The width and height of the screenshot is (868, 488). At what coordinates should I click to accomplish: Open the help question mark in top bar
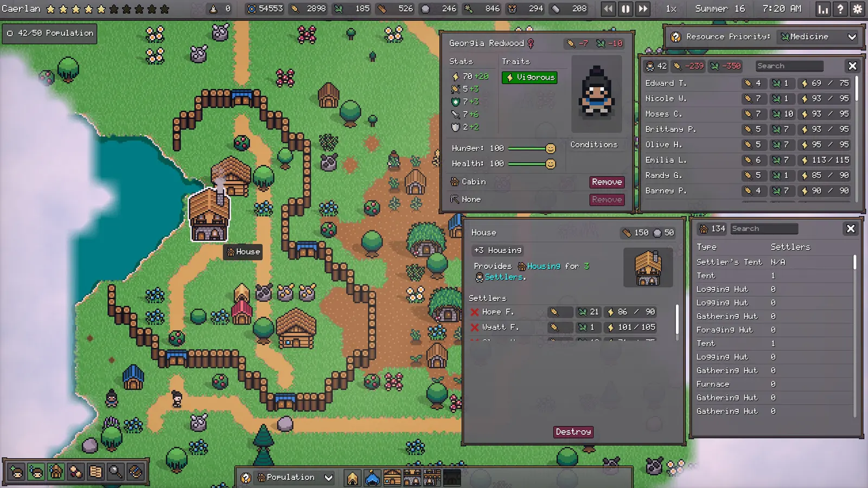(840, 9)
